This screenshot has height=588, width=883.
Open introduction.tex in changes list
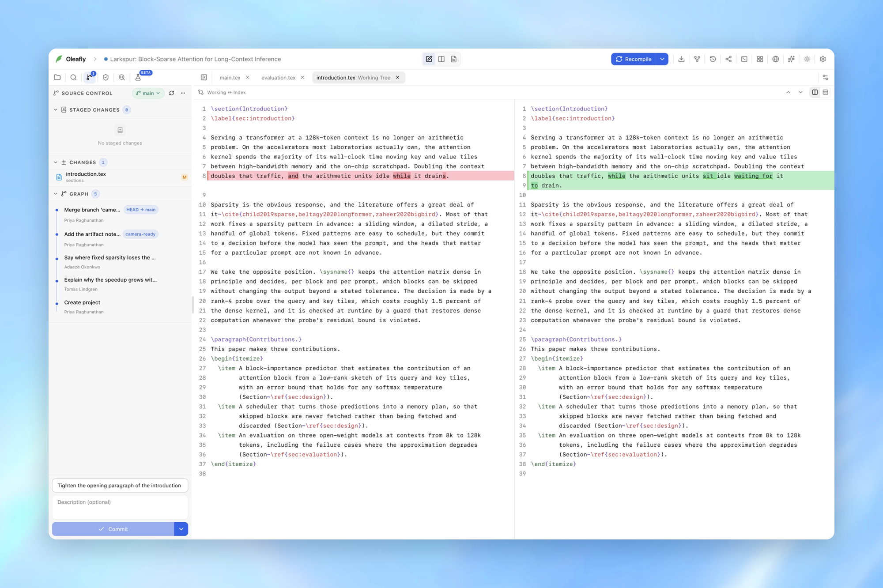click(120, 177)
